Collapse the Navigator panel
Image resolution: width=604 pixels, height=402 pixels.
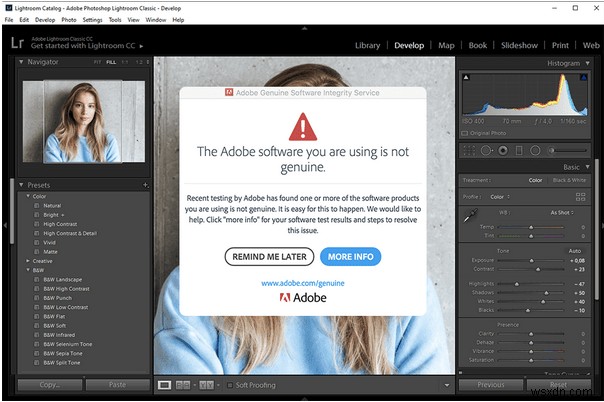(21, 62)
